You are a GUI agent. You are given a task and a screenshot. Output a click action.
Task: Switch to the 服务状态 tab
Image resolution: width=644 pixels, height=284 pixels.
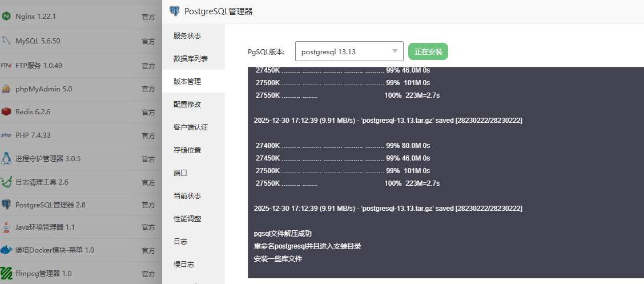click(x=187, y=36)
